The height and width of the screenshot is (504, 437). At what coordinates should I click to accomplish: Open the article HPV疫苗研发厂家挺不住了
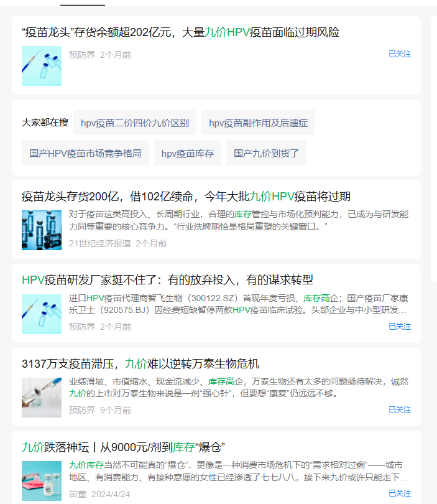point(167,280)
